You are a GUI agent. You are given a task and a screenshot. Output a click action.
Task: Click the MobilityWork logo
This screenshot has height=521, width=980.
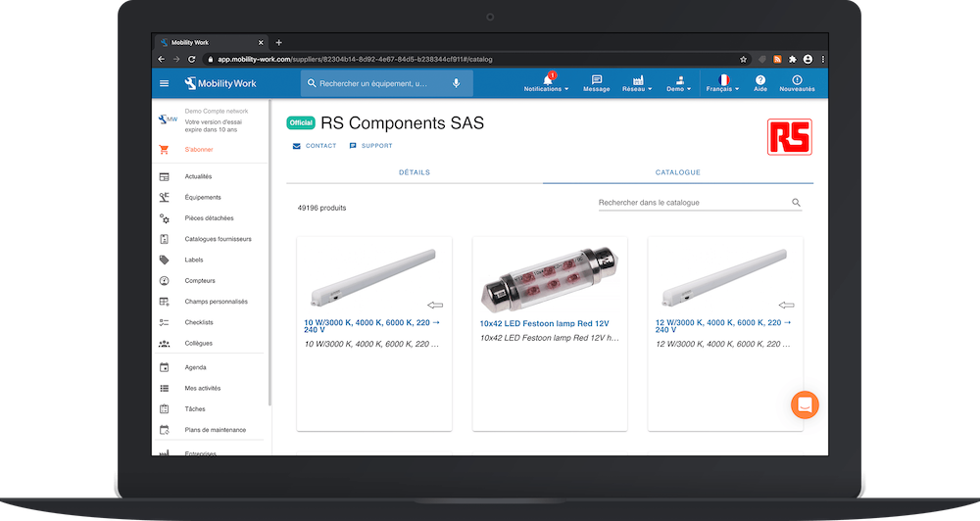click(x=220, y=83)
